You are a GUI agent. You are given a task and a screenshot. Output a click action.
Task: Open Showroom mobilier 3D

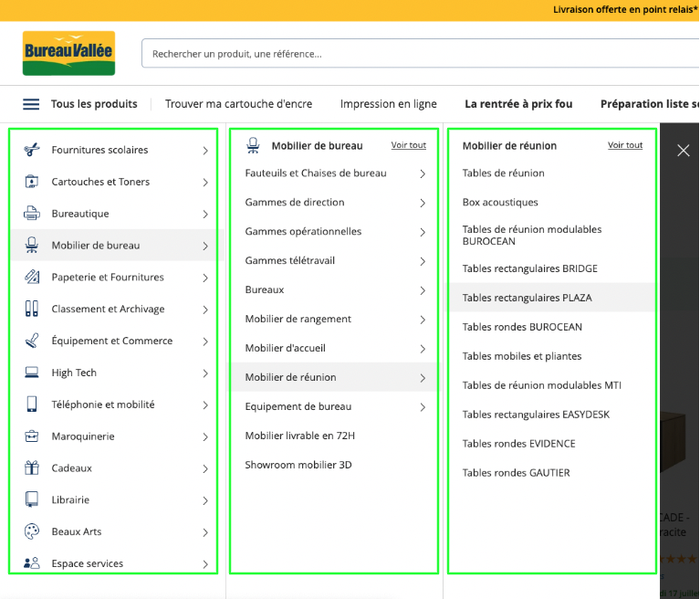point(298,465)
